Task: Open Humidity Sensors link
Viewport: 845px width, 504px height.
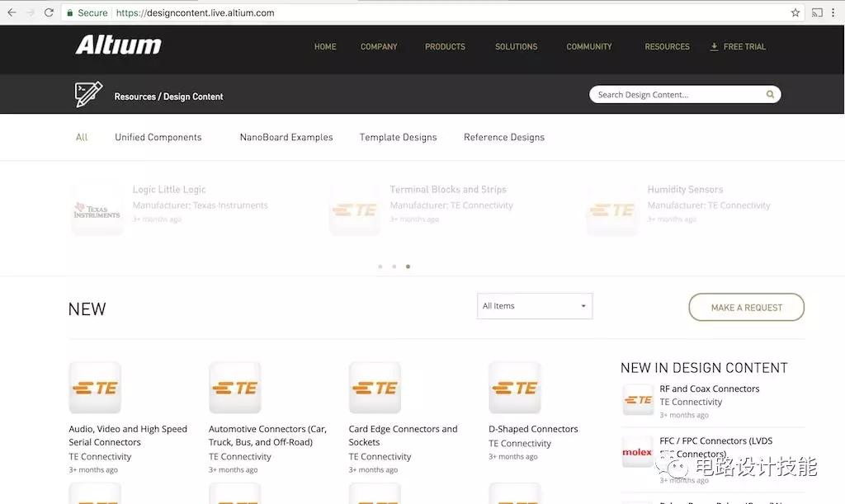Action: [x=685, y=190]
